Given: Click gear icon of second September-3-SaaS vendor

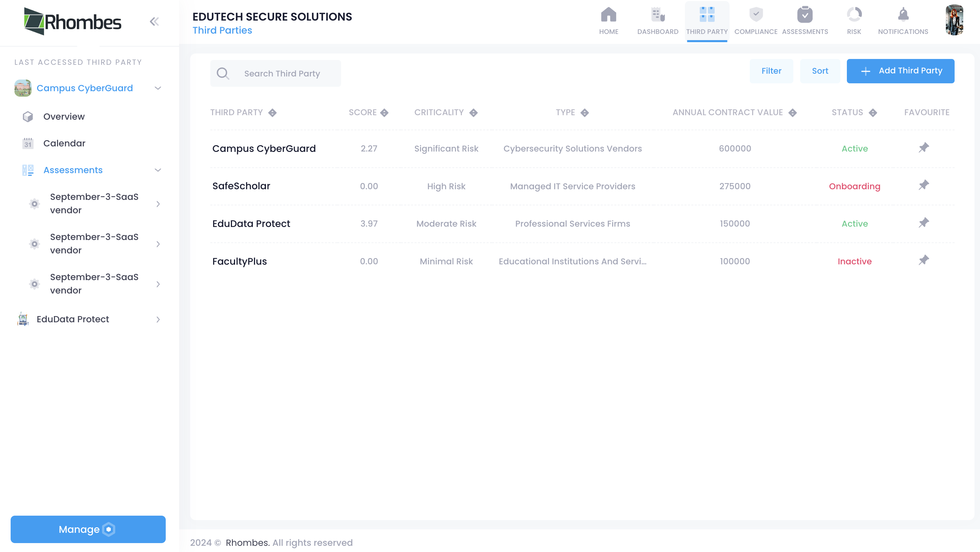Looking at the screenshot, I should (x=34, y=244).
